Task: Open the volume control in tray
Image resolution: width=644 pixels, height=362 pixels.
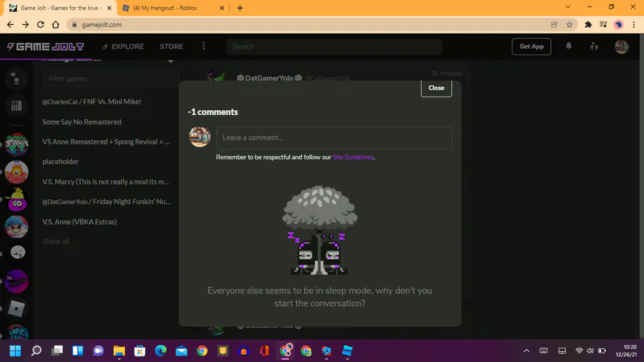Action: (590, 351)
